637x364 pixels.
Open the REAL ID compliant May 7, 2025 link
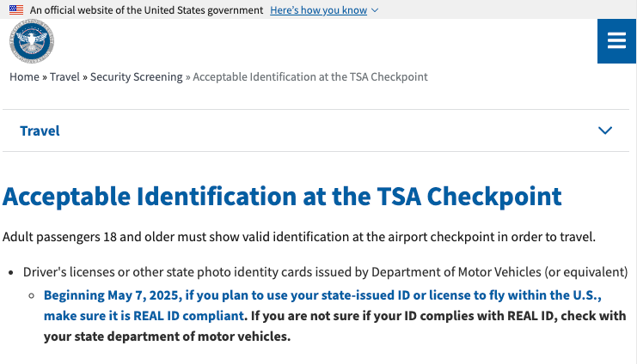point(322,305)
